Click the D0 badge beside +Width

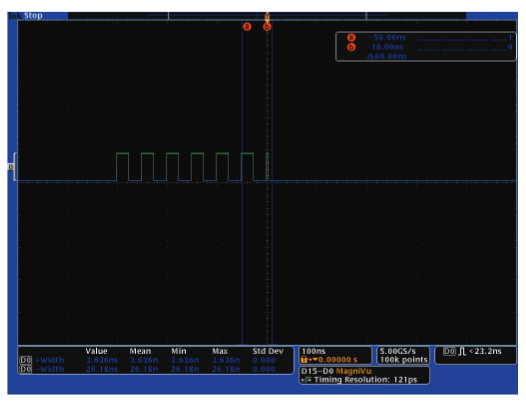25,360
